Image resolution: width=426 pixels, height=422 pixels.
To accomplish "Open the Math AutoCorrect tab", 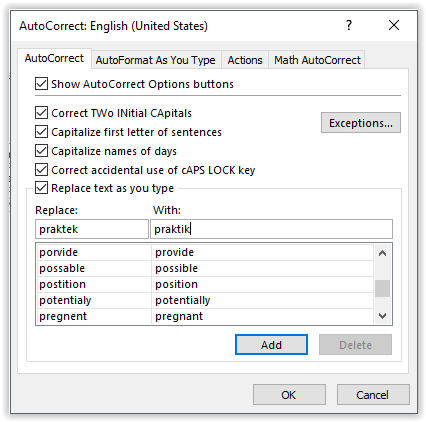I will click(317, 60).
